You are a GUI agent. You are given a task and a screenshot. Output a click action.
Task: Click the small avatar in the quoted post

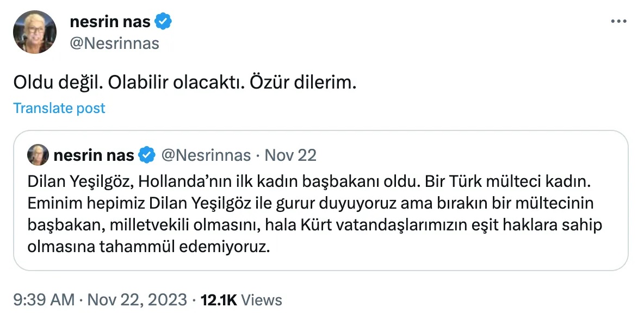click(x=39, y=155)
